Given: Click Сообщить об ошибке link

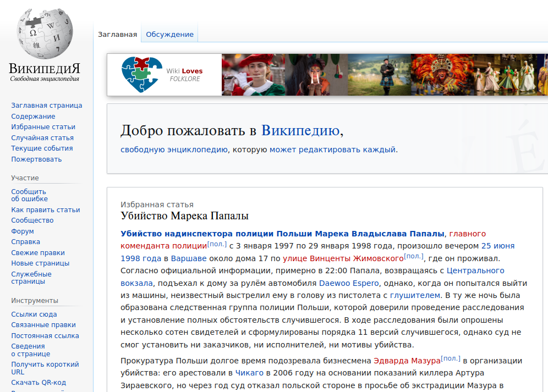Looking at the screenshot, I should tap(29, 195).
